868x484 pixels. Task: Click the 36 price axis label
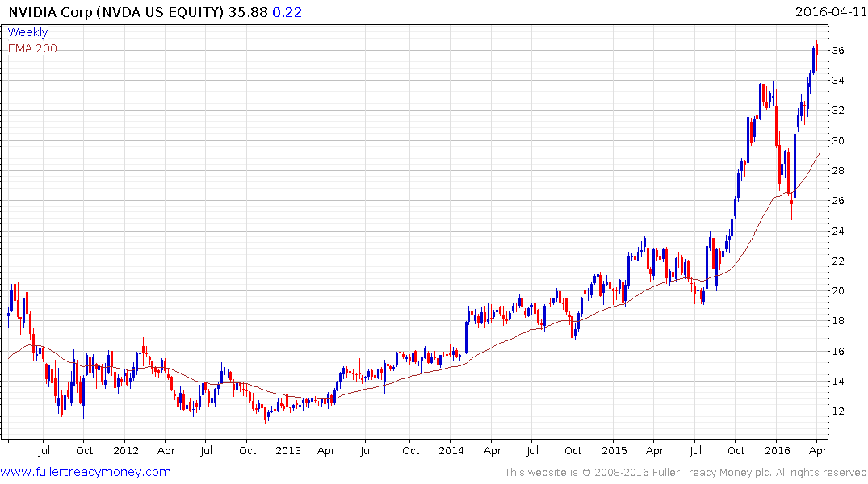pyautogui.click(x=838, y=50)
